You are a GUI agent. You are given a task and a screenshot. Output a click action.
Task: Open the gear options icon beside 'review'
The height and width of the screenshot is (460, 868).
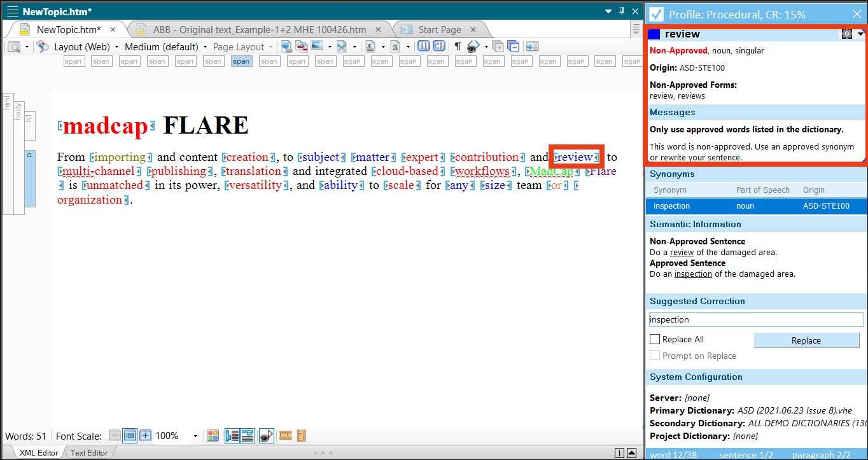coord(846,34)
